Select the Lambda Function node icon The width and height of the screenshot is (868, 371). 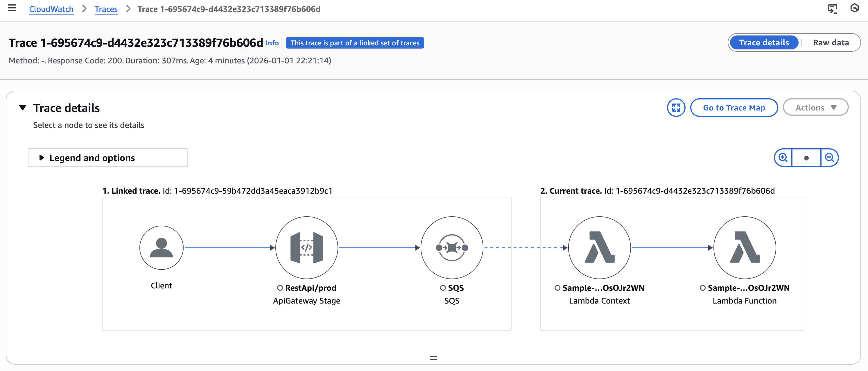coord(744,247)
